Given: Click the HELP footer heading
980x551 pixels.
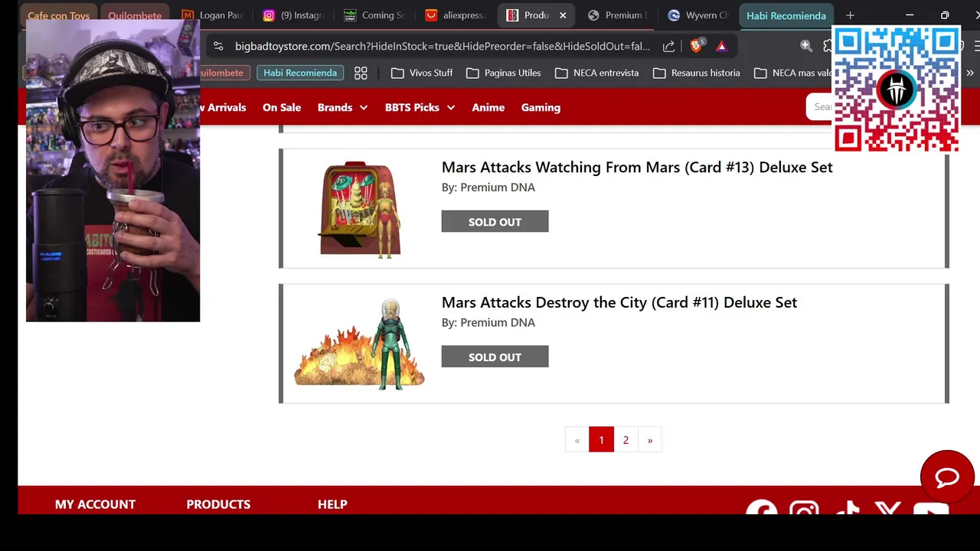Looking at the screenshot, I should click(x=332, y=504).
